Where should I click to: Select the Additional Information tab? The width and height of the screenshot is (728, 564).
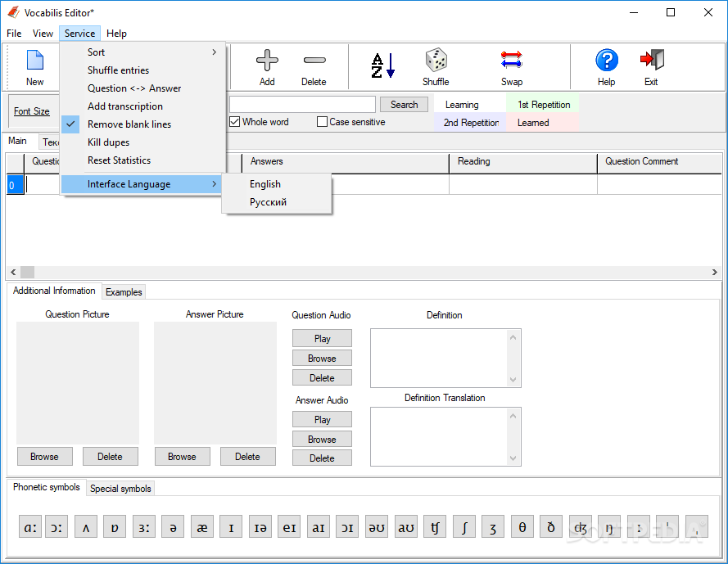click(54, 291)
